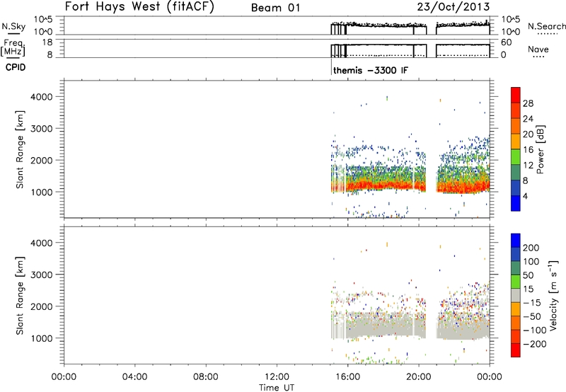Click the '200' velocity scale value
Screen dimensions: 566x392
531,248
